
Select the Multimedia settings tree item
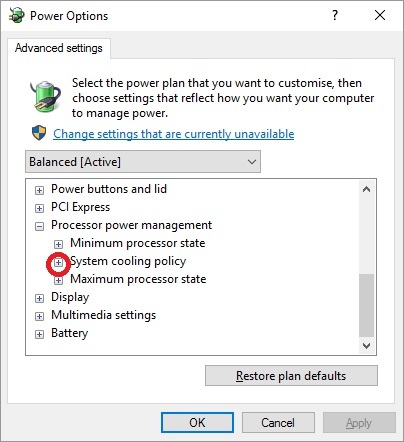pyautogui.click(x=104, y=315)
